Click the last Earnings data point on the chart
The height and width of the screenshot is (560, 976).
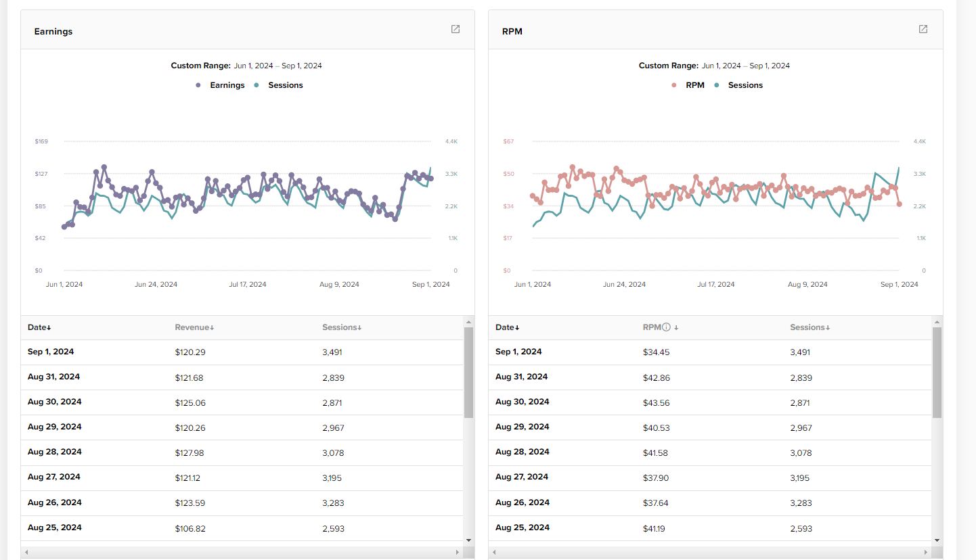(431, 179)
